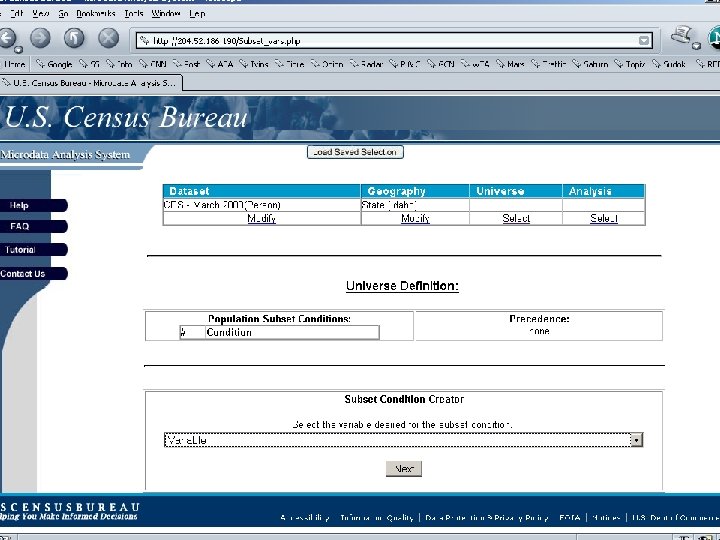720x540 pixels.
Task: Click Modify under the Geography column
Action: pos(415,219)
